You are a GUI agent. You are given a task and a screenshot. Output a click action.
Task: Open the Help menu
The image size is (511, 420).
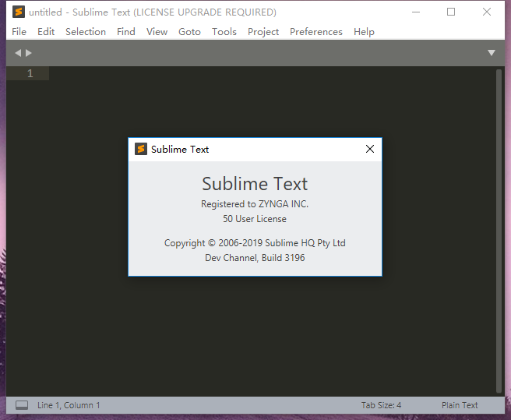[x=364, y=32]
